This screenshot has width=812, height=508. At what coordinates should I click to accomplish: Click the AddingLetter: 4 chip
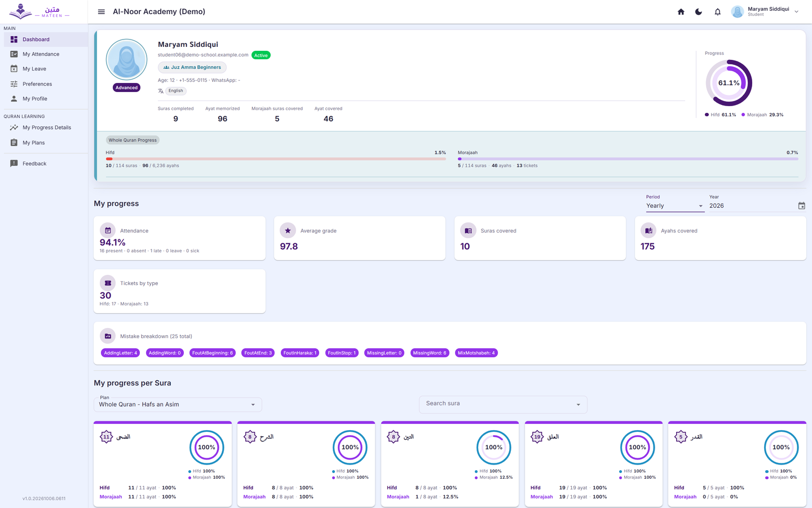(x=120, y=353)
